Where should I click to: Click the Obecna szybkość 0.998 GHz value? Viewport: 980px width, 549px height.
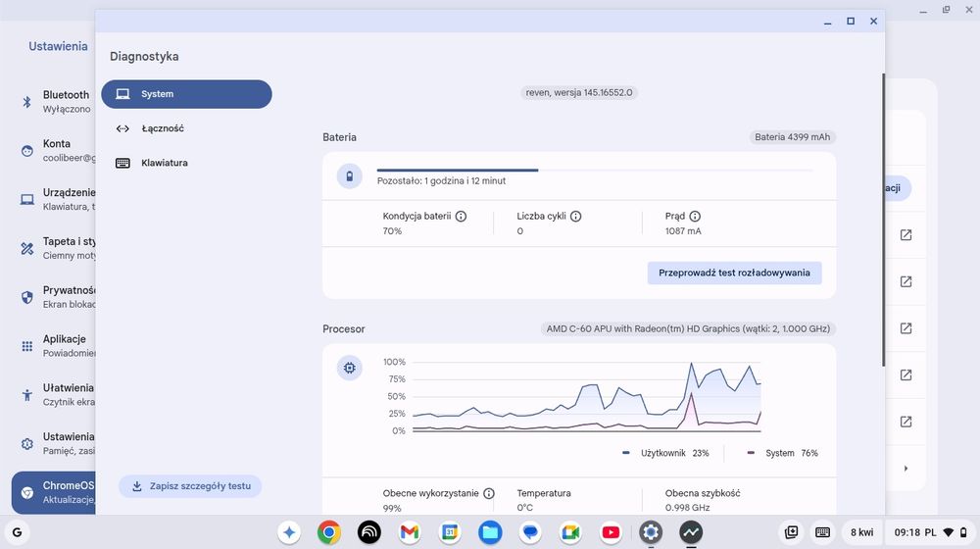[x=687, y=508]
